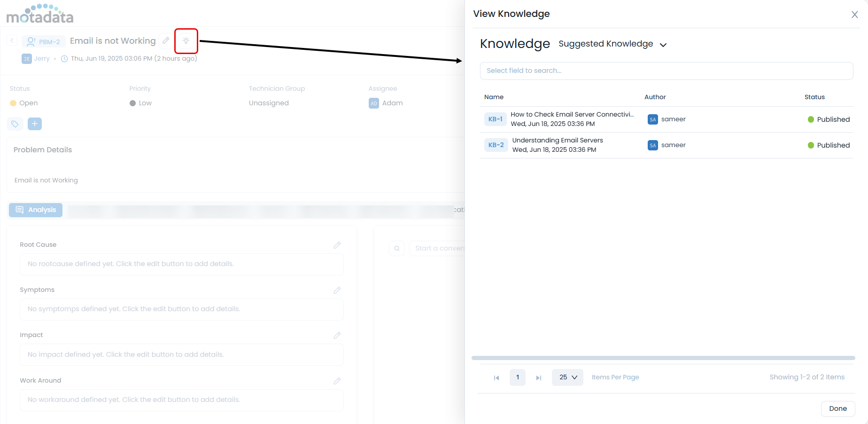Open the tag icon below Status
Viewport: 868px width, 424px height.
coord(15,124)
